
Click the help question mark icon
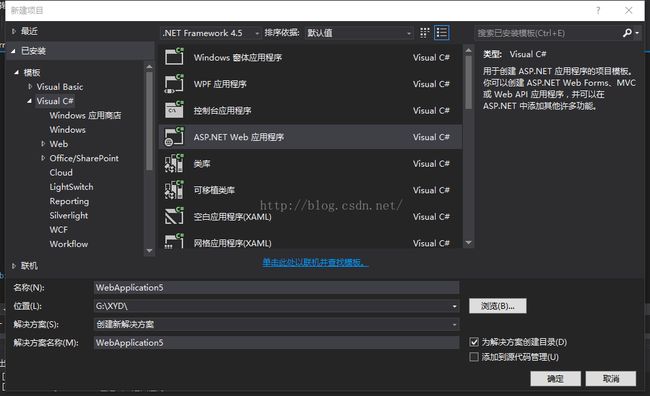click(x=598, y=10)
